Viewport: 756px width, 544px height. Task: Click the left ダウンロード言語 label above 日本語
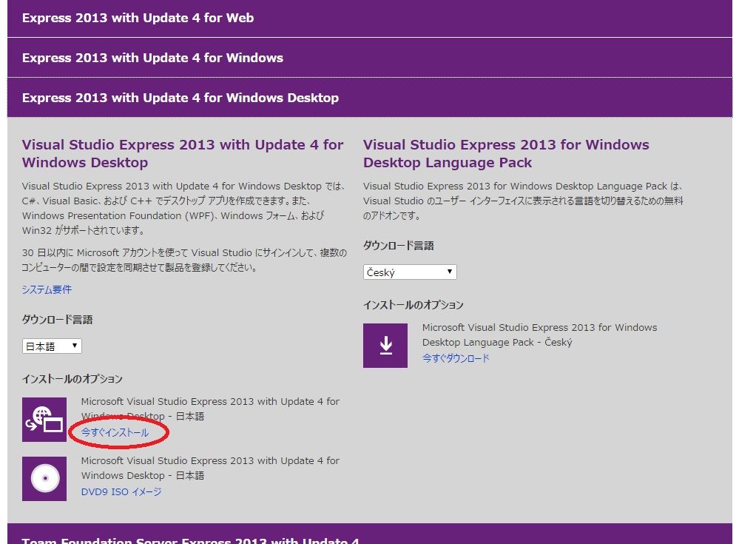pos(58,319)
